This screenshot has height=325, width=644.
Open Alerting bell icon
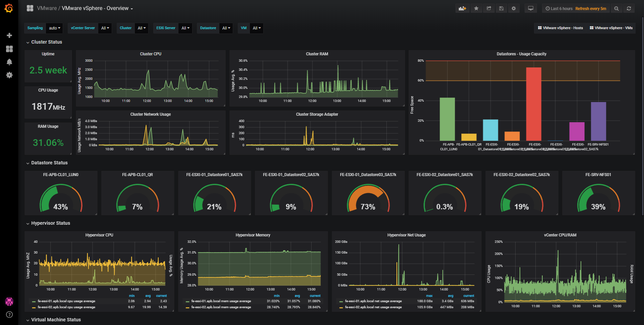coord(9,62)
